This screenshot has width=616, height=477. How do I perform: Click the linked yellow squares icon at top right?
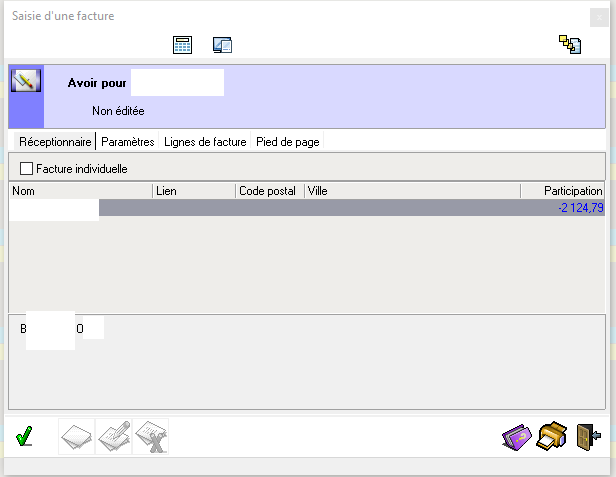[x=570, y=45]
